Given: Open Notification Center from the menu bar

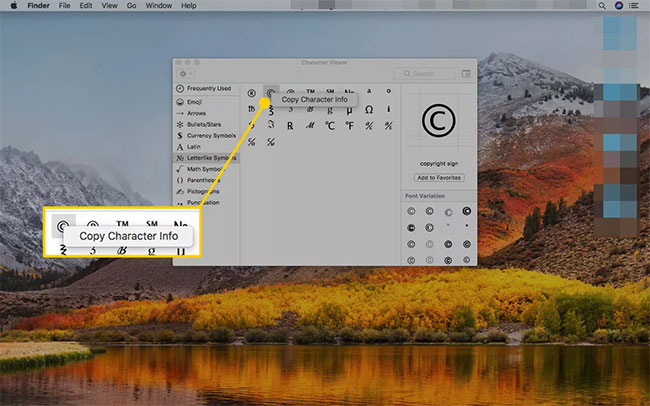Looking at the screenshot, I should (634, 6).
